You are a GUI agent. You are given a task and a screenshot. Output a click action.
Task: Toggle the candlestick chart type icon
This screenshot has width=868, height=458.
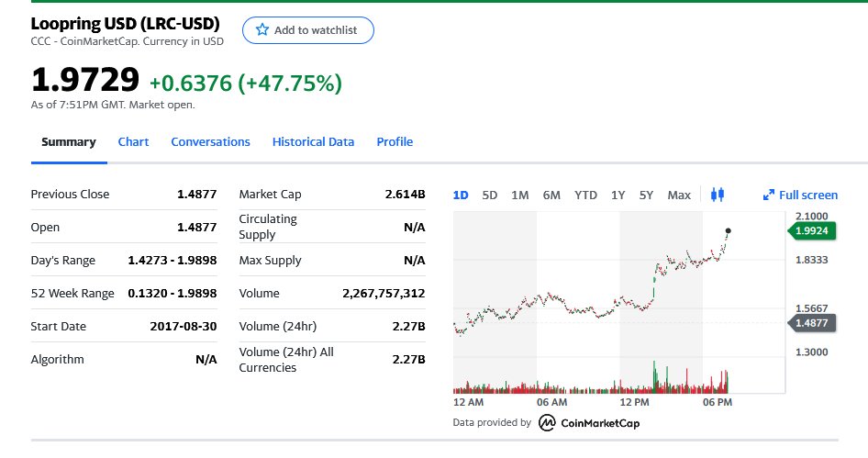point(718,195)
